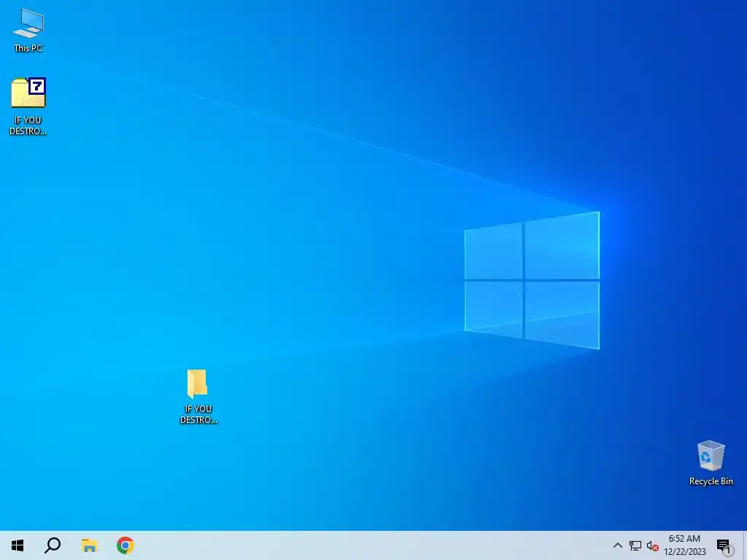747x560 pixels.
Task: Open the Action Center notifications icon
Action: tap(724, 545)
